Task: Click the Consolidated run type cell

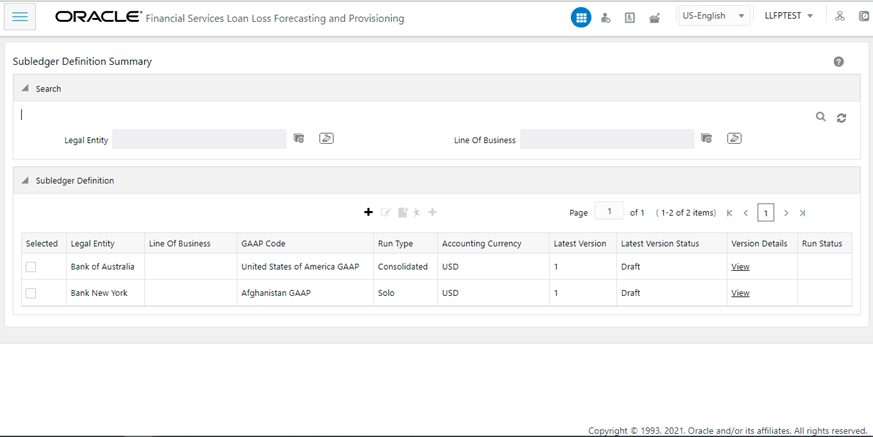Action: click(x=403, y=267)
